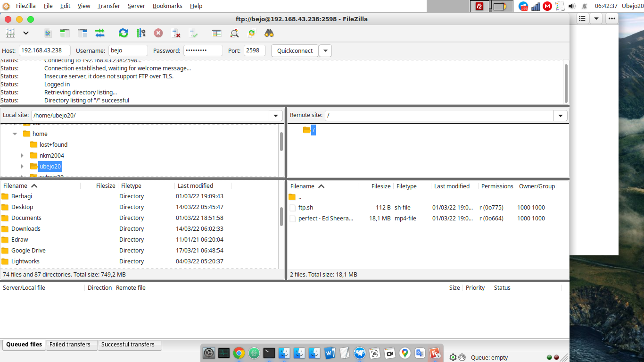Toggle the transfer queue display icon
The image size is (644, 362).
(100, 33)
